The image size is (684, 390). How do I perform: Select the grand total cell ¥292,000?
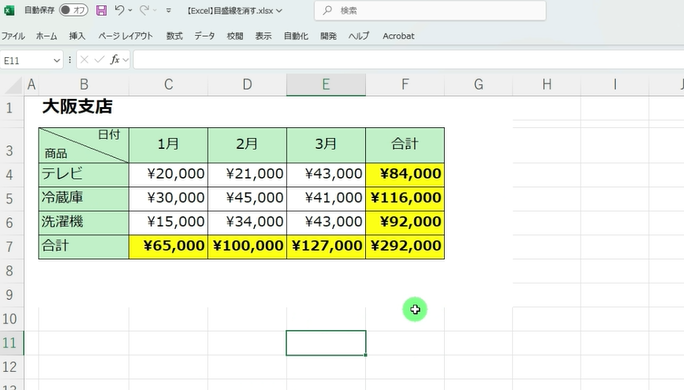tap(405, 247)
